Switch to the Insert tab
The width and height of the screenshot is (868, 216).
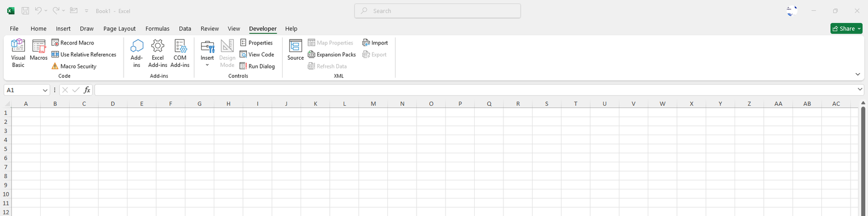pos(63,29)
